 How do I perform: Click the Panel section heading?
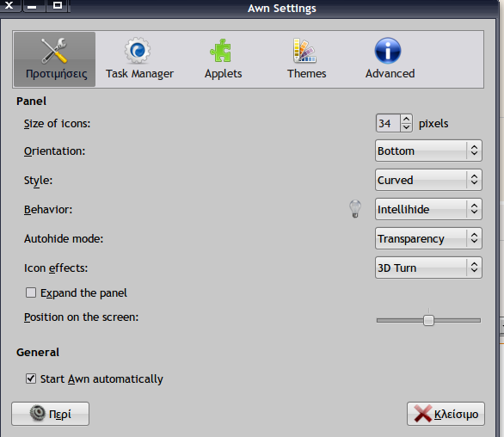(31, 101)
